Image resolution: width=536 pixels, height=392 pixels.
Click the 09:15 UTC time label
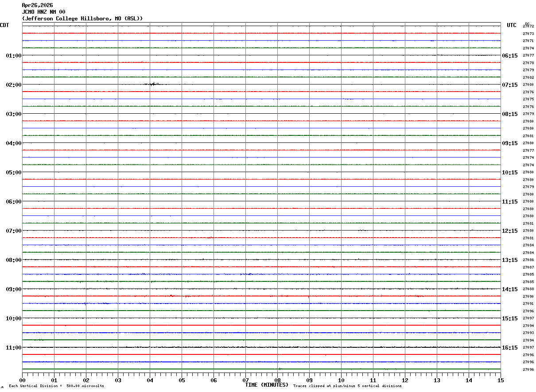point(510,143)
